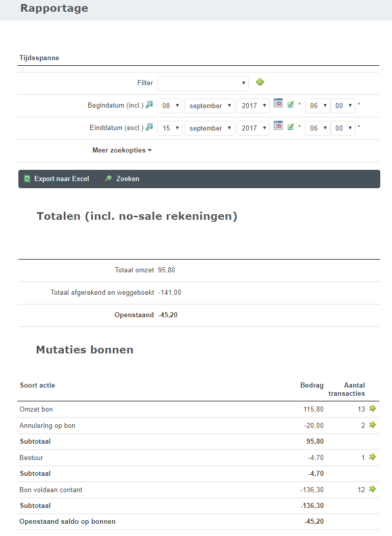Open the Einddatum month dropdown
This screenshot has height=536, width=392.
tap(209, 128)
